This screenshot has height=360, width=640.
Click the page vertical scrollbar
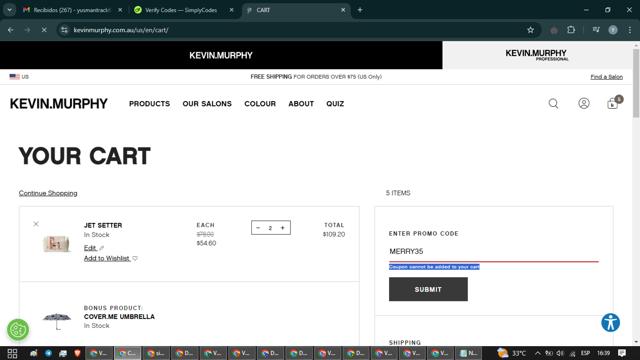(636, 84)
